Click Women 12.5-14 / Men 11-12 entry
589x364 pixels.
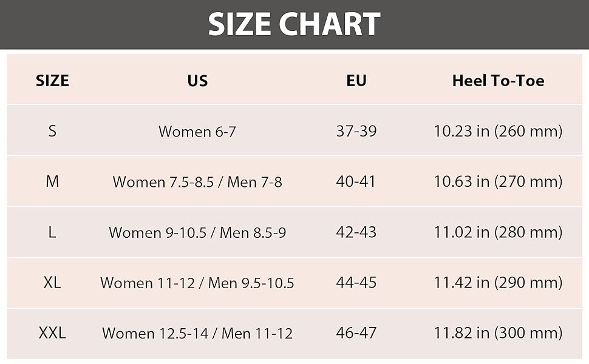(197, 333)
